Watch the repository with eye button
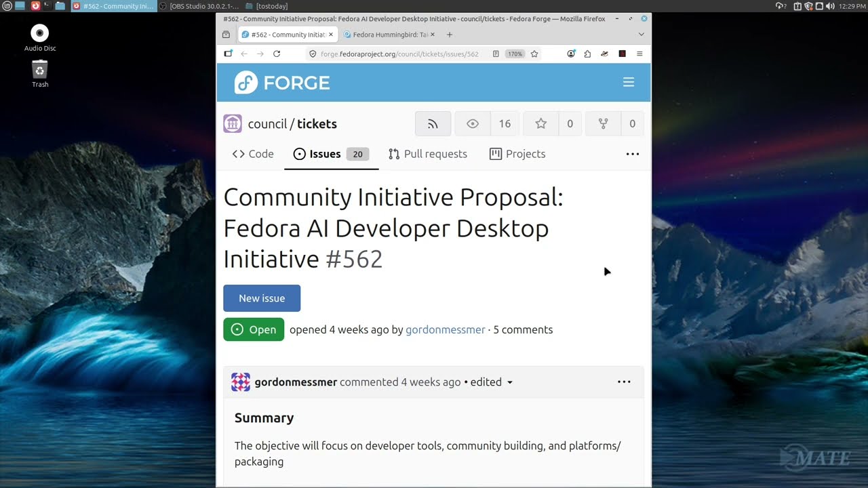The width and height of the screenshot is (868, 488). pos(473,123)
